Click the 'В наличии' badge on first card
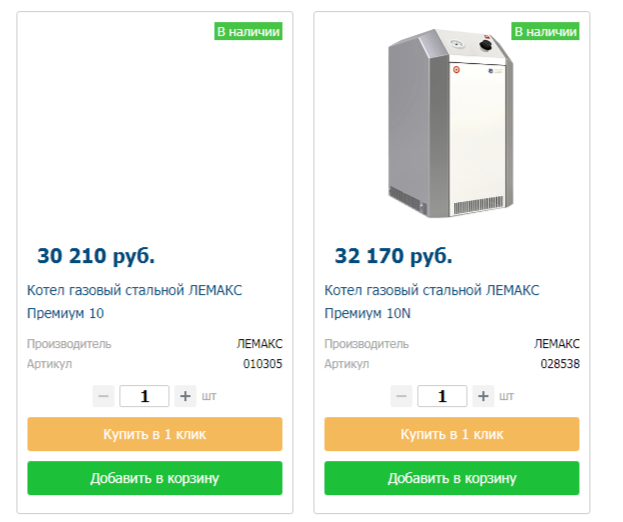Screen dimensions: 623x522 (x=248, y=31)
